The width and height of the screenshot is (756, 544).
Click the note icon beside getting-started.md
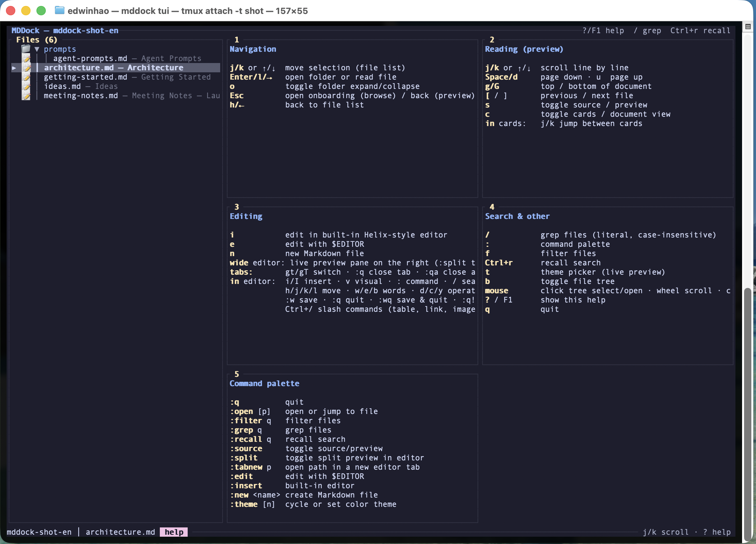click(x=26, y=77)
